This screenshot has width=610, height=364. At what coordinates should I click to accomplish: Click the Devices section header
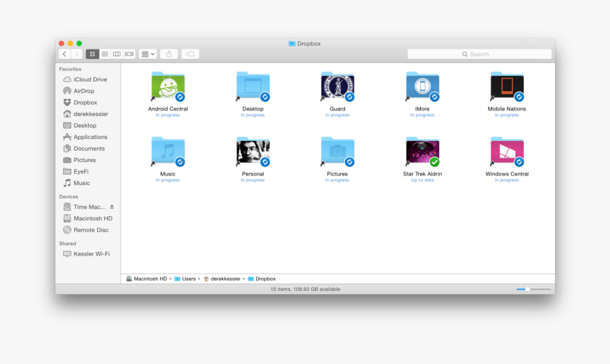click(x=69, y=197)
